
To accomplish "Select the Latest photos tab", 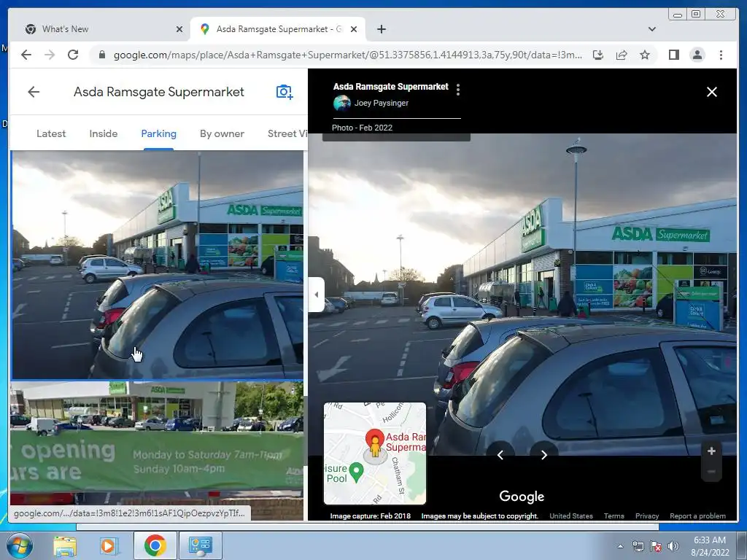I will click(51, 134).
